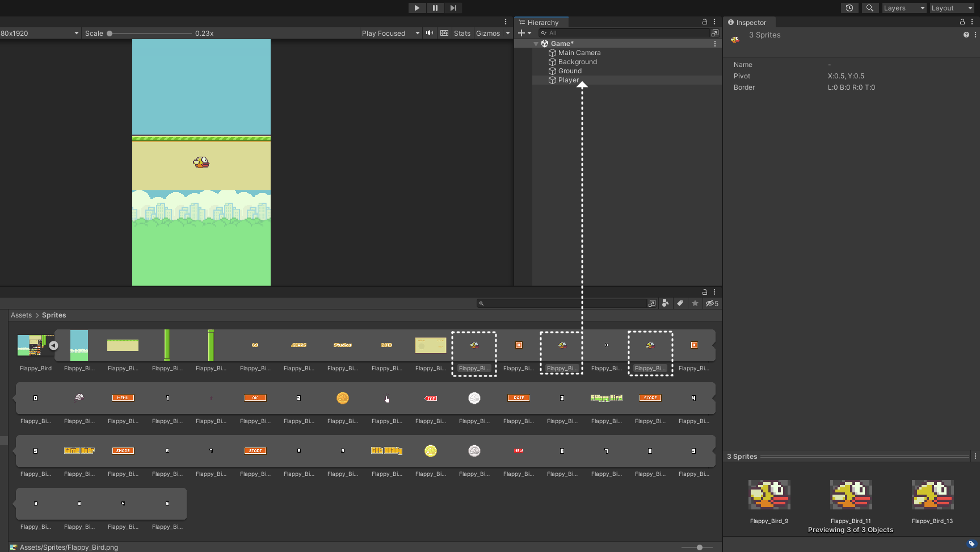
Task: Start Play mode with the play button
Action: [x=417, y=8]
